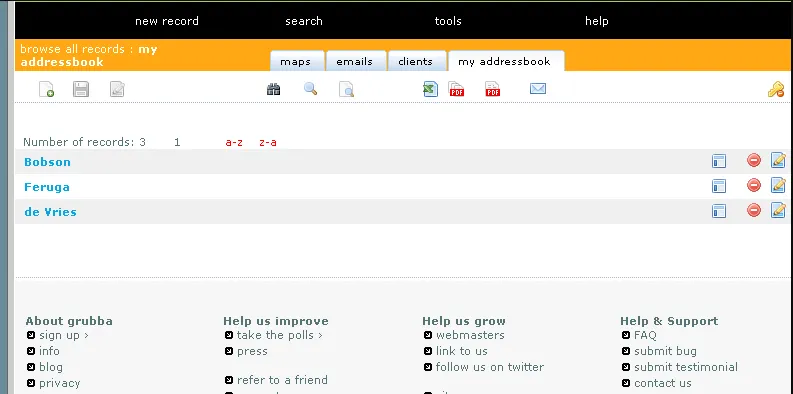Open the tools menu
793x394 pixels.
click(448, 21)
